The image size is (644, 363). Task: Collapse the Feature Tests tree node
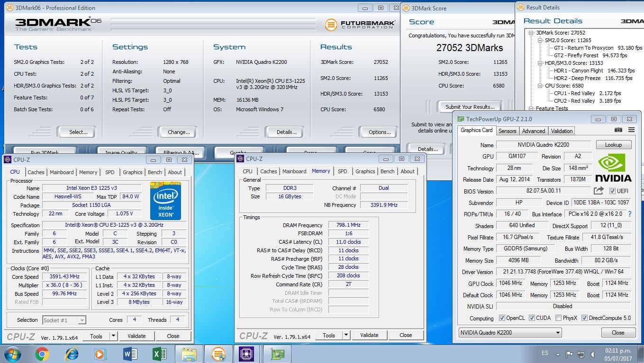(532, 108)
